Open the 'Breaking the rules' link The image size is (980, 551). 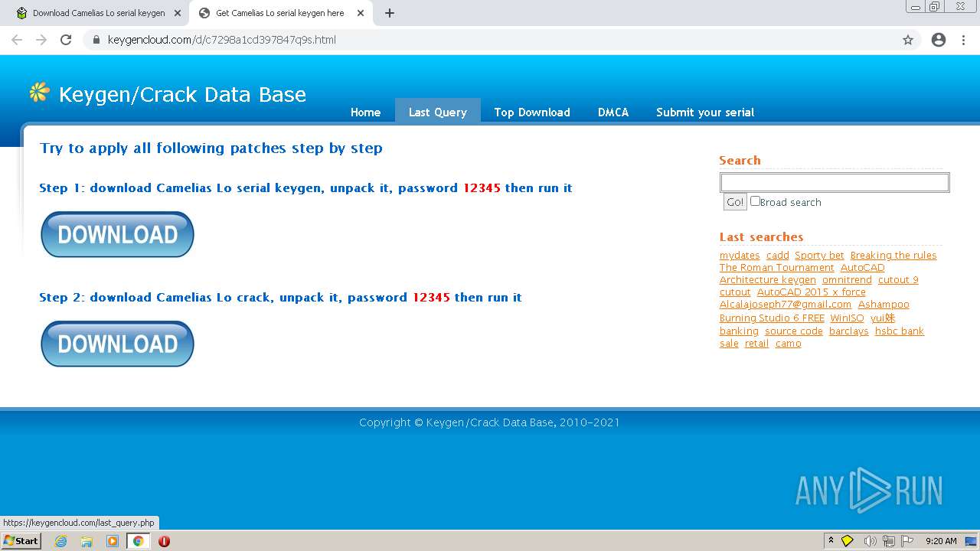[893, 256]
